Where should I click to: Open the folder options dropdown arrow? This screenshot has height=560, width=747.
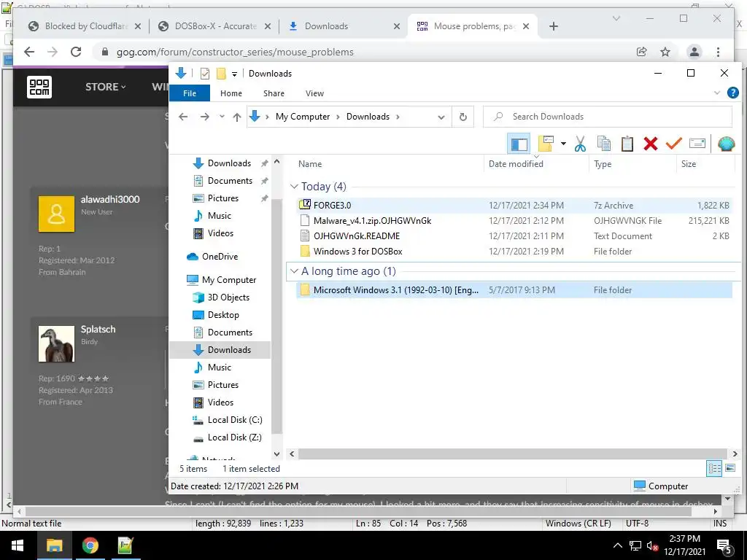coord(563,144)
